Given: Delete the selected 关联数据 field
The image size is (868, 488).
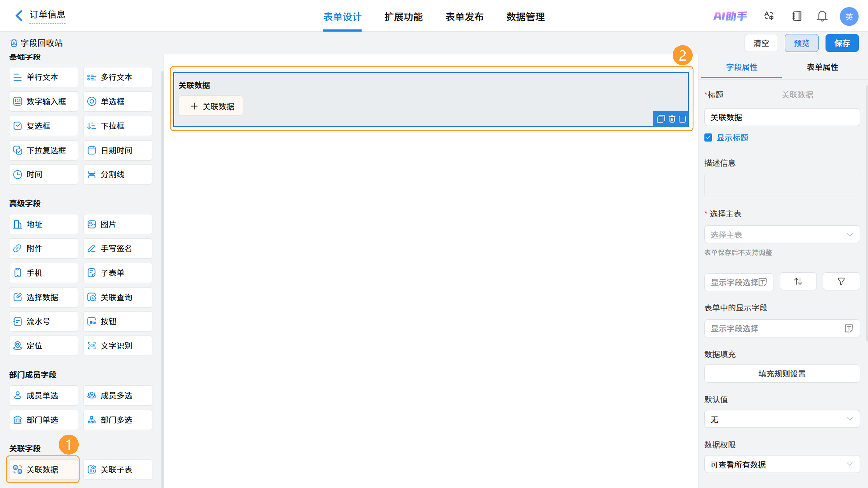Looking at the screenshot, I should pyautogui.click(x=672, y=119).
